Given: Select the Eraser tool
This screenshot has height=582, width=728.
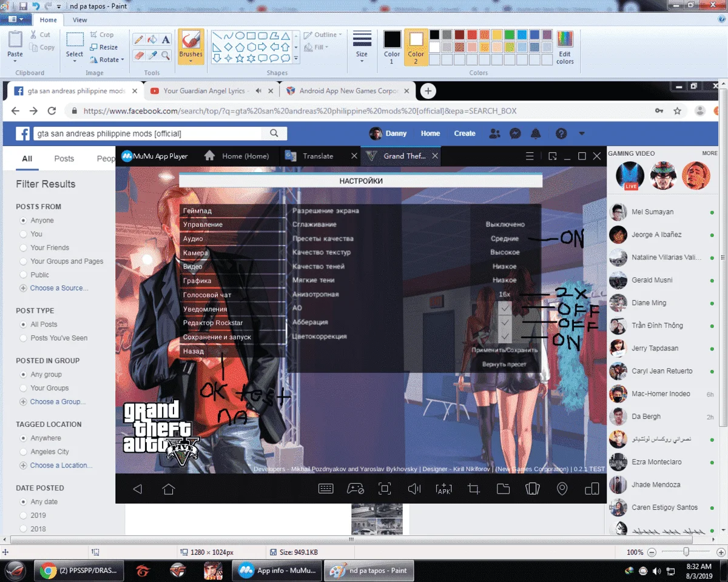Looking at the screenshot, I should tap(138, 55).
